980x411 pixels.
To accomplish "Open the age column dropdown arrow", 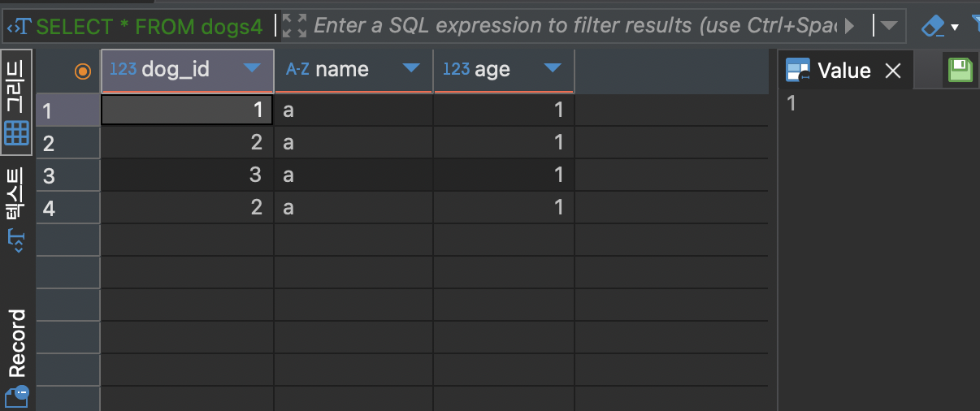I will pos(553,68).
